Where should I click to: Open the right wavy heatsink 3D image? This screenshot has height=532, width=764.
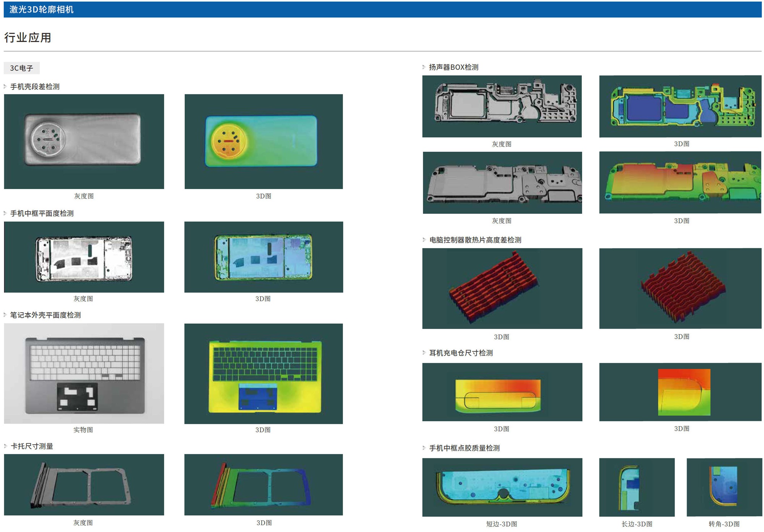[680, 288]
